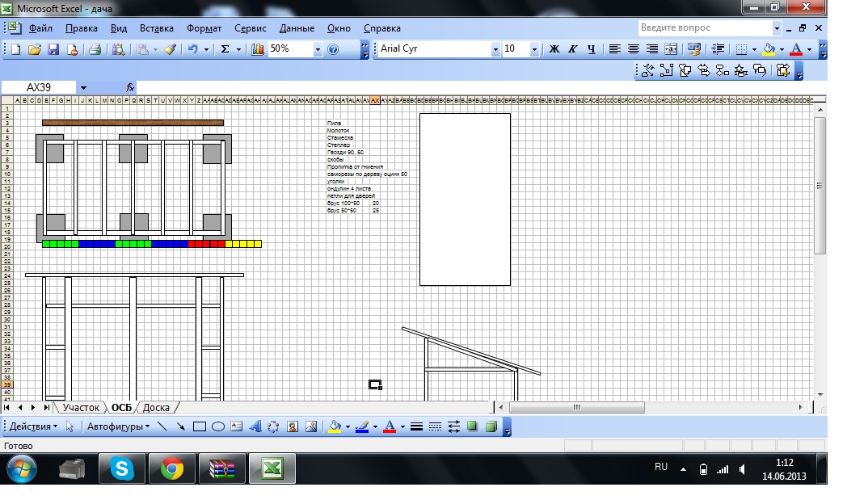847x504 pixels.
Task: Click the formula fx insert function icon
Action: 129,87
